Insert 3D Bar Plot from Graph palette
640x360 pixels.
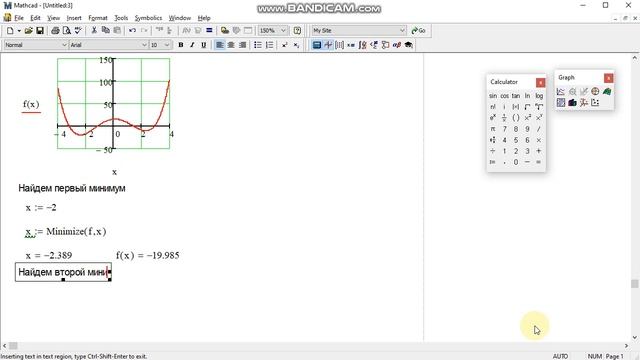pos(572,102)
